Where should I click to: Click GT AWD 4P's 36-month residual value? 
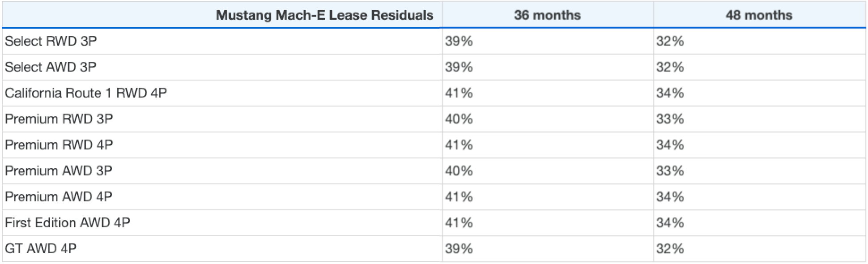459,249
